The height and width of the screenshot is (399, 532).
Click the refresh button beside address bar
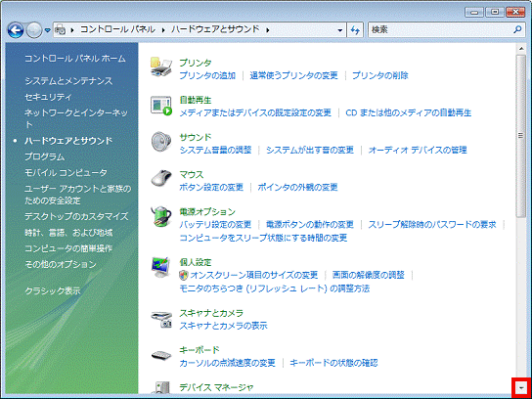click(355, 30)
